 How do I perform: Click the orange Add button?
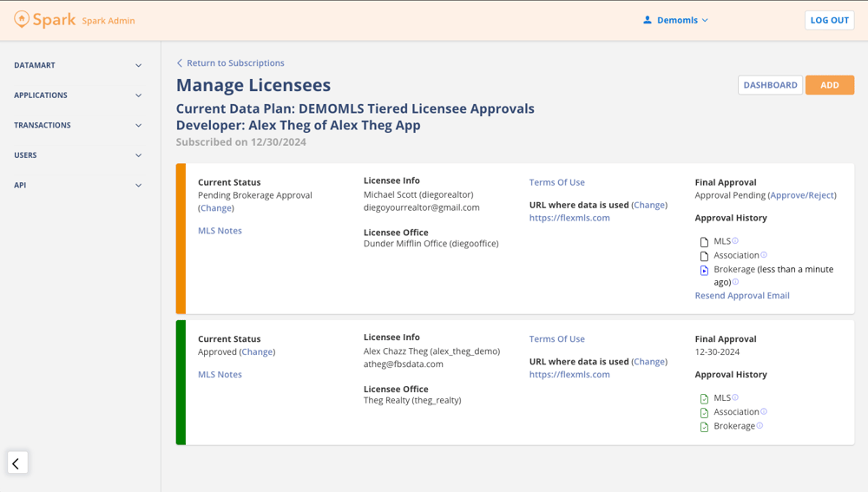tap(829, 85)
